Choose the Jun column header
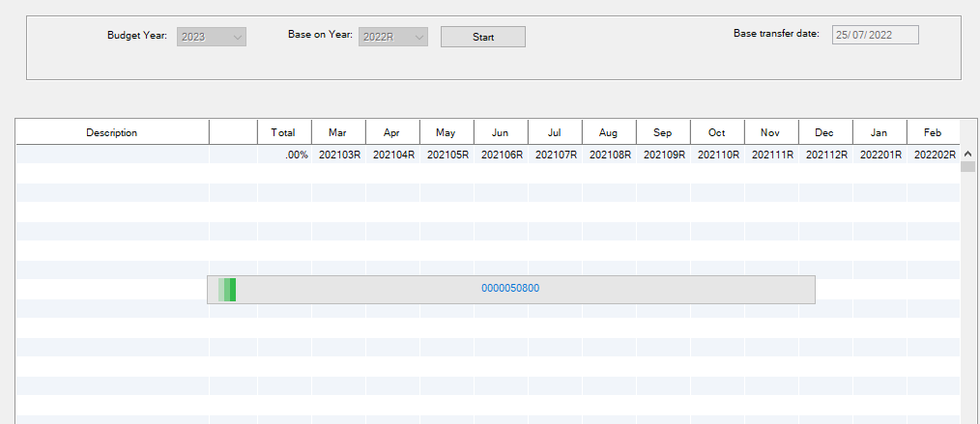 (x=501, y=132)
